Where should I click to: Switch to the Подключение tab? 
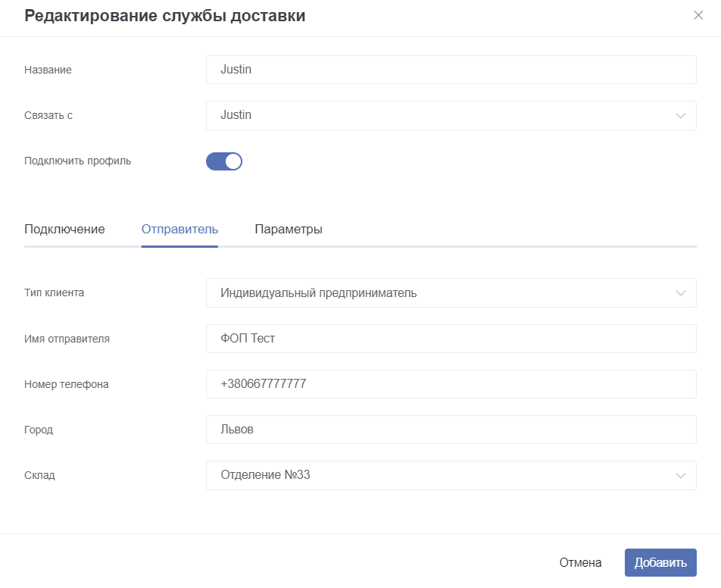click(64, 229)
